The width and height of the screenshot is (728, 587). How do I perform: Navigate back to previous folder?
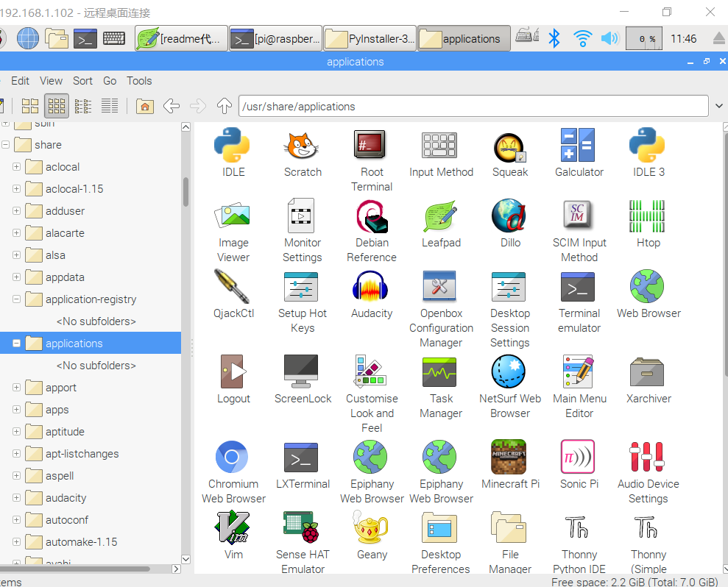172,106
